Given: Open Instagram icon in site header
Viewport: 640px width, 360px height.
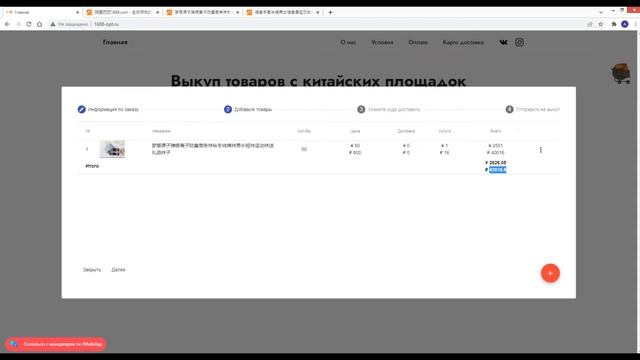Looking at the screenshot, I should [519, 42].
